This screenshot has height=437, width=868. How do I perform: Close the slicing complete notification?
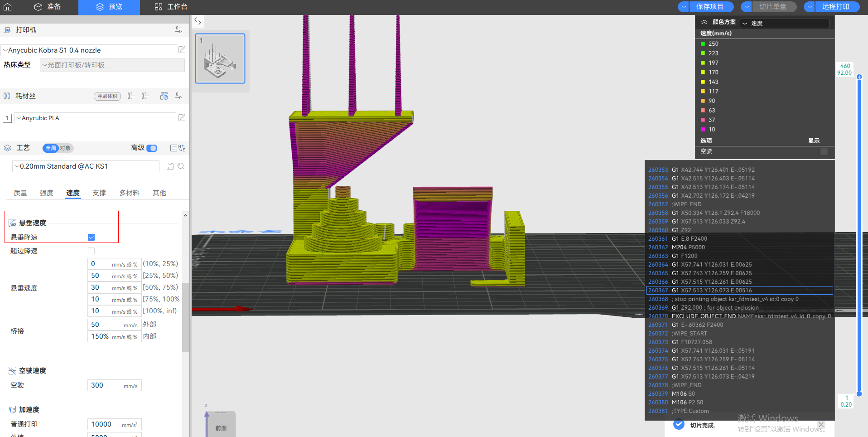[821, 425]
